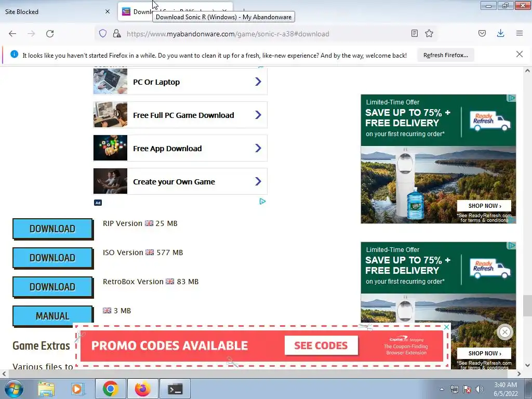
Task: Click the network tray icon
Action: pyautogui.click(x=454, y=389)
